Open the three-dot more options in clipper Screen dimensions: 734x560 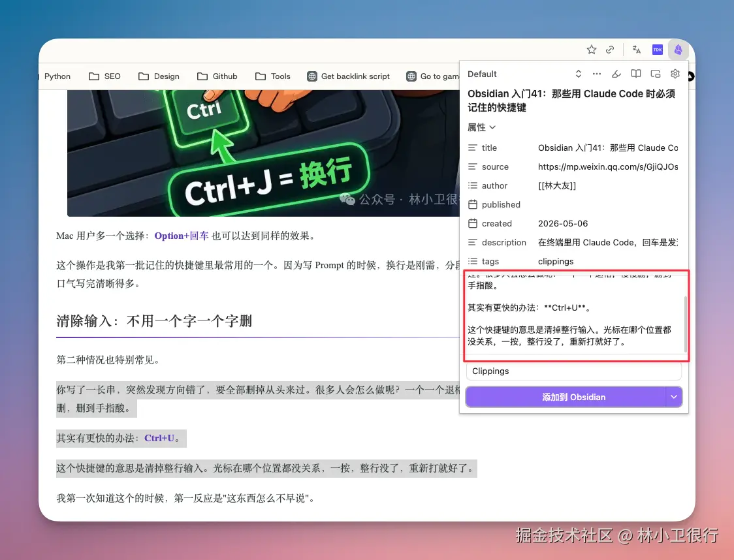click(597, 74)
